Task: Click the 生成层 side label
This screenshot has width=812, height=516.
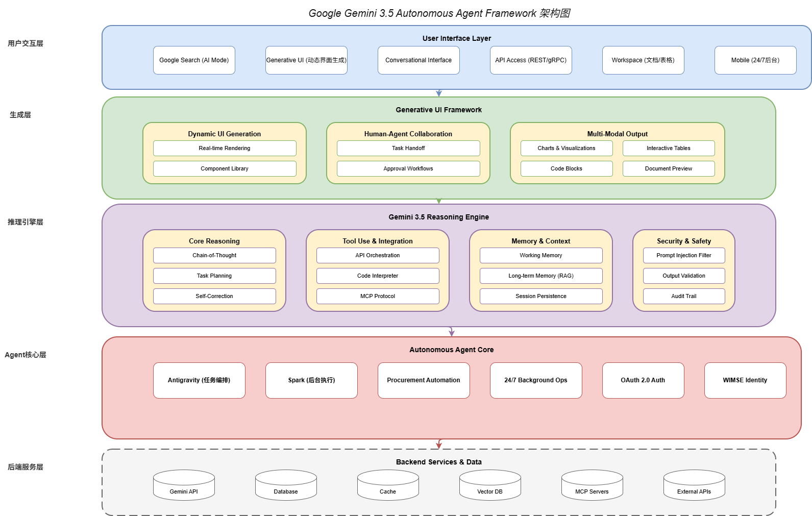Action: [x=20, y=115]
